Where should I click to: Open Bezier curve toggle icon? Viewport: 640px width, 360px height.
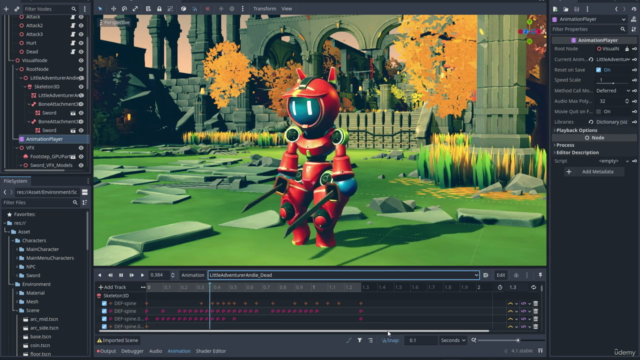[349, 340]
